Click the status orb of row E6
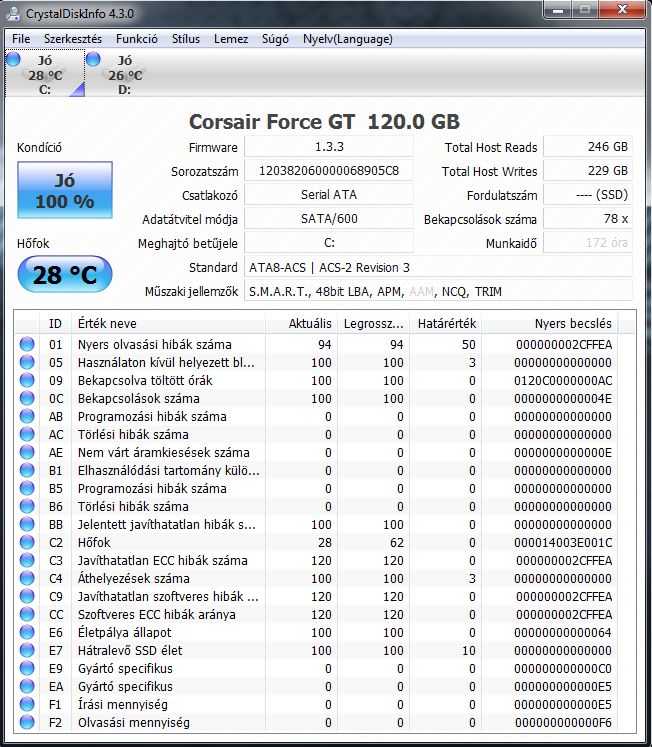Image resolution: width=652 pixels, height=747 pixels. pyautogui.click(x=27, y=632)
